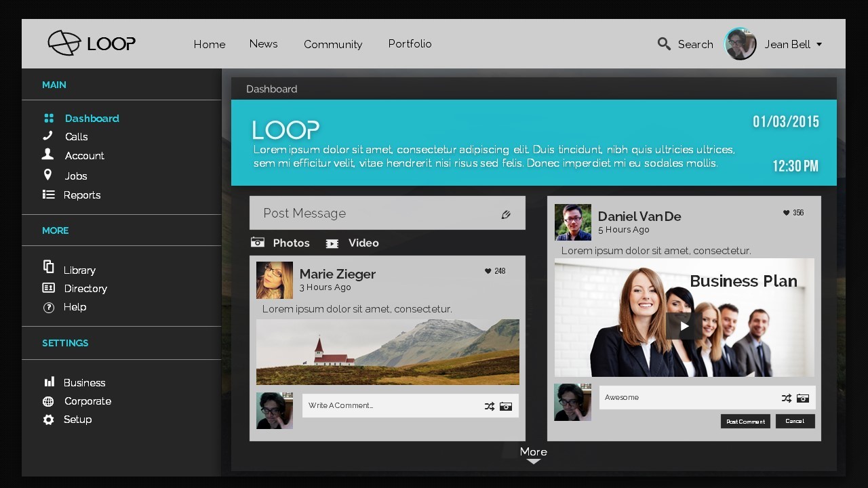Click the Jobs location pin icon
Image resolution: width=868 pixels, height=488 pixels.
click(x=47, y=176)
